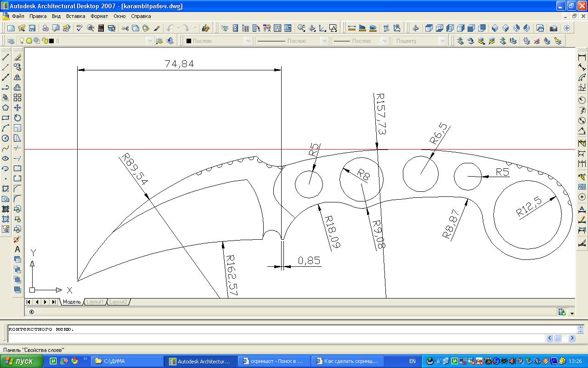Click the пуск Start button
The image size is (588, 368).
[x=21, y=361]
